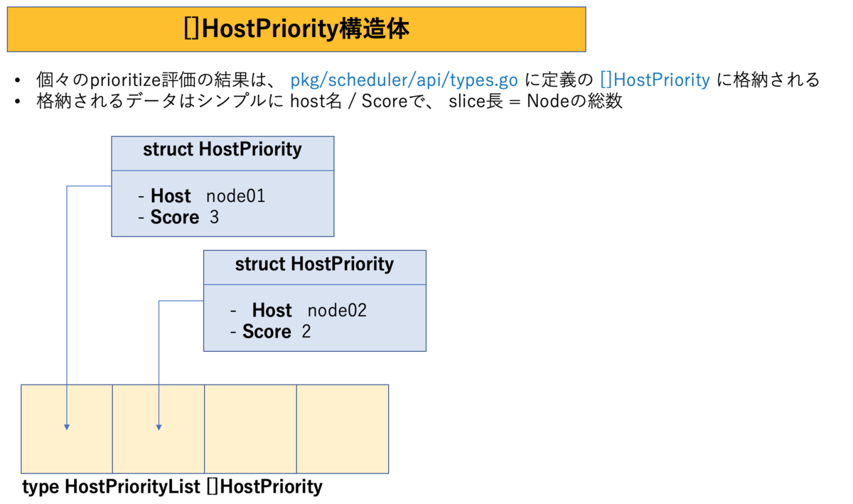This screenshot has width=853, height=504.
Task: Click the connector line from node01 box
Action: click(x=67, y=306)
